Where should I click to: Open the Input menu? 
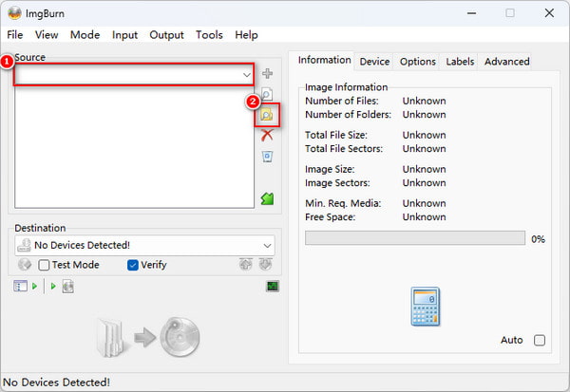click(124, 35)
